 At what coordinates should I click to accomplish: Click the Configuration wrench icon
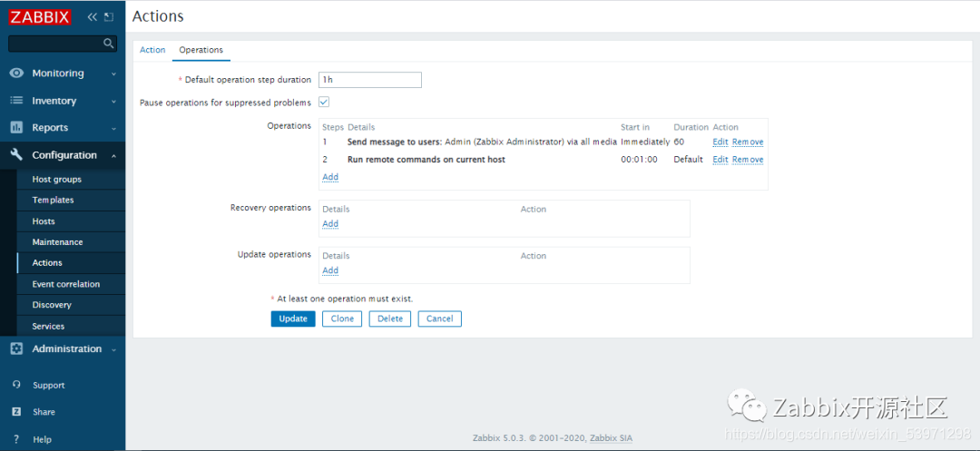[17, 155]
